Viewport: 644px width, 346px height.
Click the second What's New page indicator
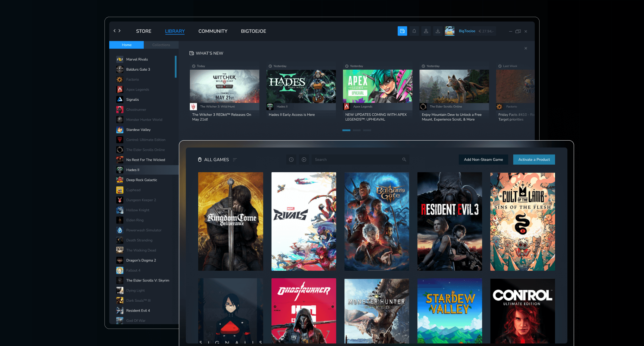point(357,130)
